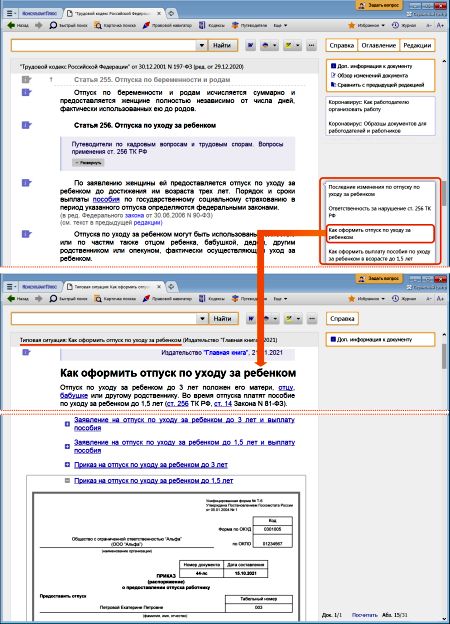Open the main menu hamburger dropdown in the top window
The height and width of the screenshot is (624, 450).
(x=11, y=13)
